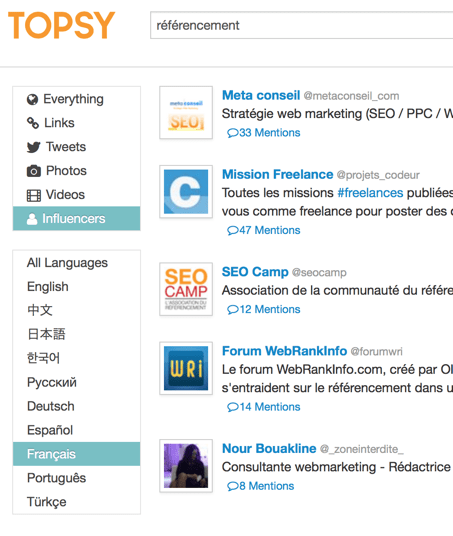This screenshot has width=453, height=536.
Task: Click the chain link icon for Links
Action: (x=33, y=123)
